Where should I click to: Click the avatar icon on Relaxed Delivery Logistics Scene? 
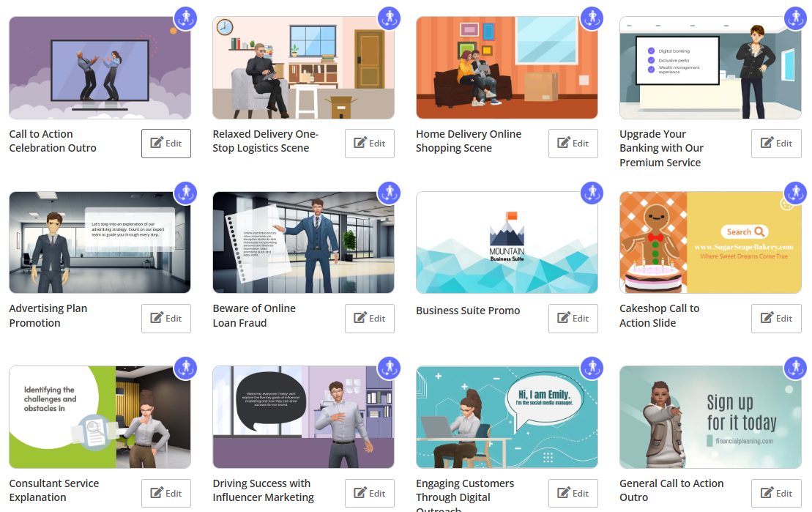389,18
